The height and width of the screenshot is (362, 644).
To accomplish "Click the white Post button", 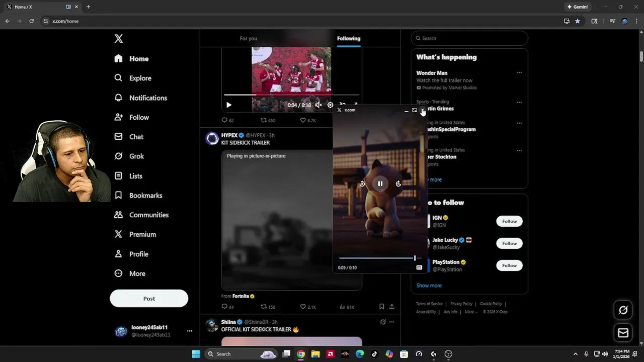I will 149,298.
